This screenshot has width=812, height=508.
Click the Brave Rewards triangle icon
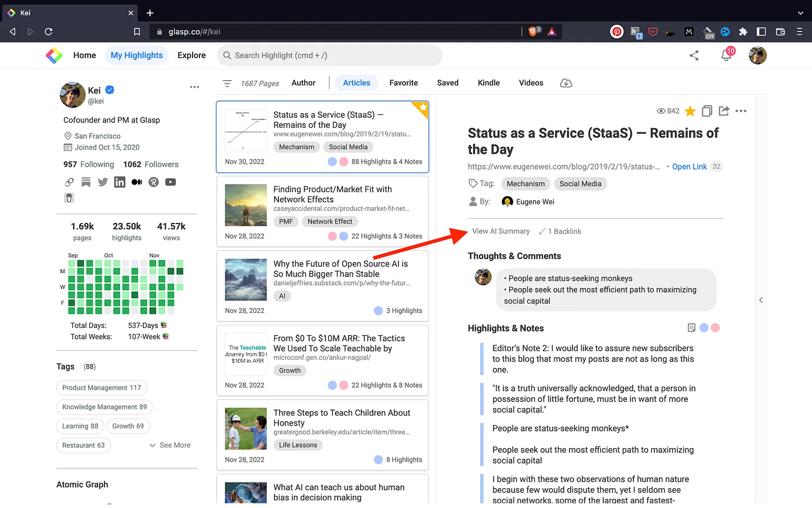(552, 32)
